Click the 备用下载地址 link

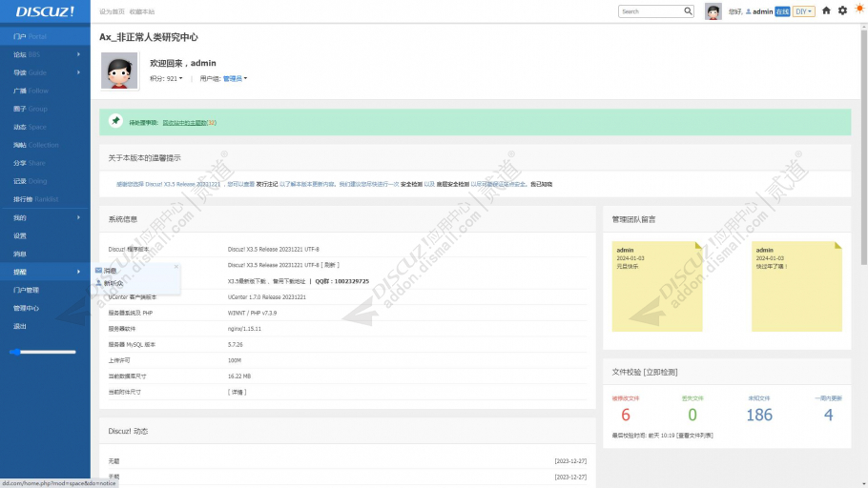click(x=289, y=281)
